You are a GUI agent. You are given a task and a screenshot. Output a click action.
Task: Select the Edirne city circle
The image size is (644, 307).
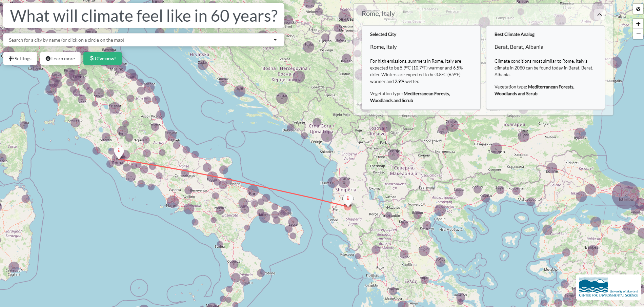(552, 168)
